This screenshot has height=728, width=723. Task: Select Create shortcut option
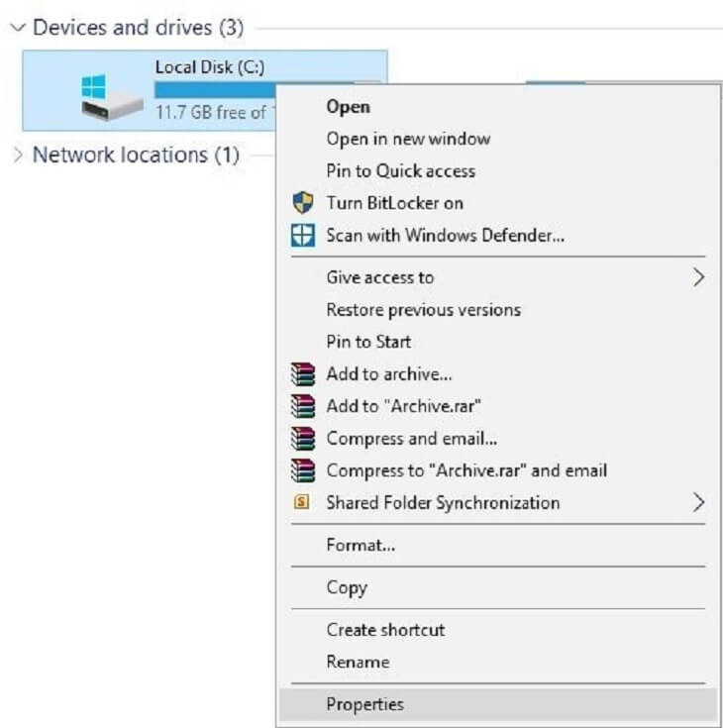click(385, 630)
